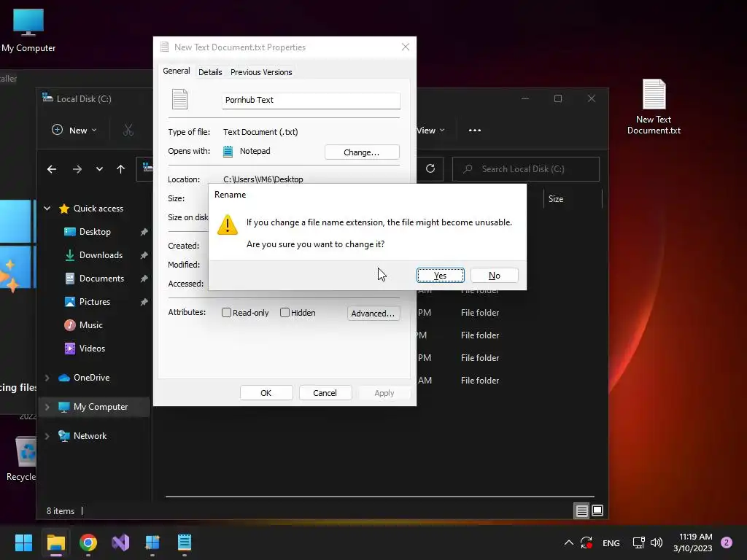This screenshot has height=560, width=747.
Task: Select the Recycle Bin desktop icon
Action: pos(23,459)
